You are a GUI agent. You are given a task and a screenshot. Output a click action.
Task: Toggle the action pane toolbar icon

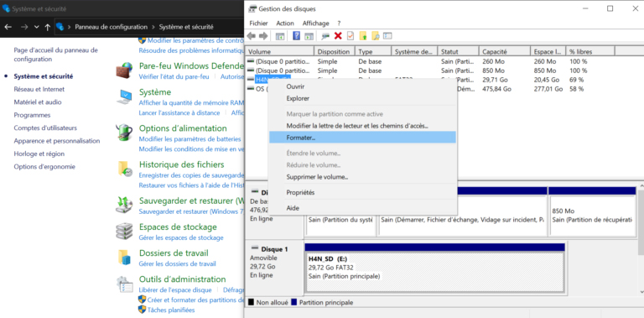(x=309, y=36)
